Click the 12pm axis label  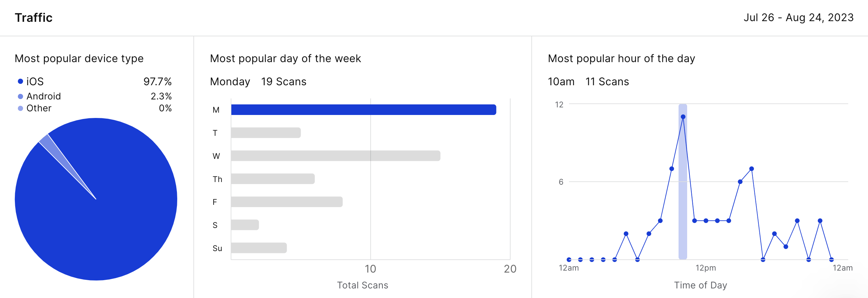point(706,268)
